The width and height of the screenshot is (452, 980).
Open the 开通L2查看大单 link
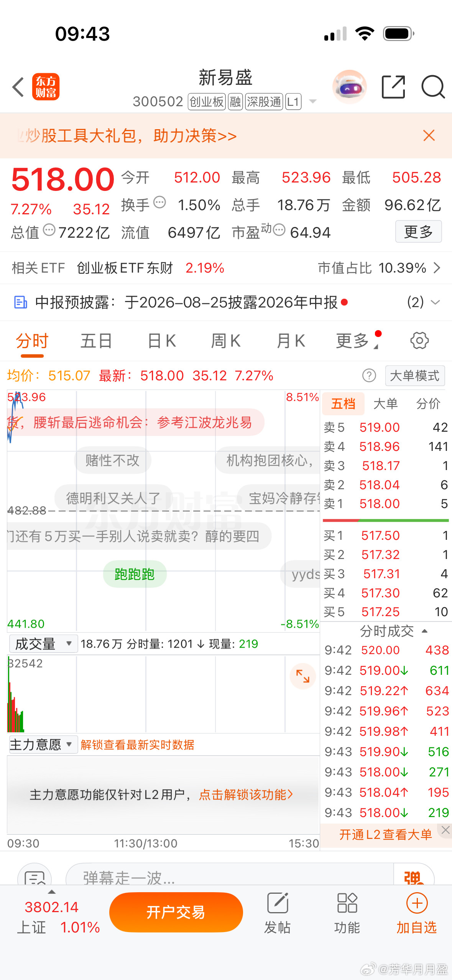385,835
